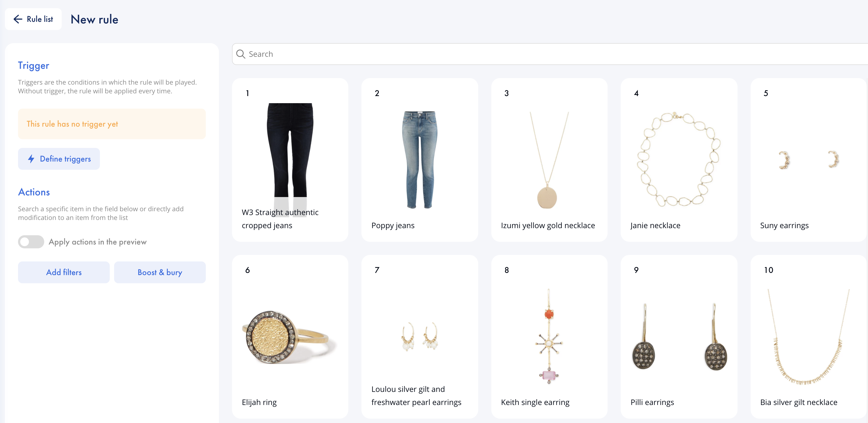Click the 'W3 Straight authentic cropped jeans' name
The height and width of the screenshot is (423, 868).
(x=280, y=219)
